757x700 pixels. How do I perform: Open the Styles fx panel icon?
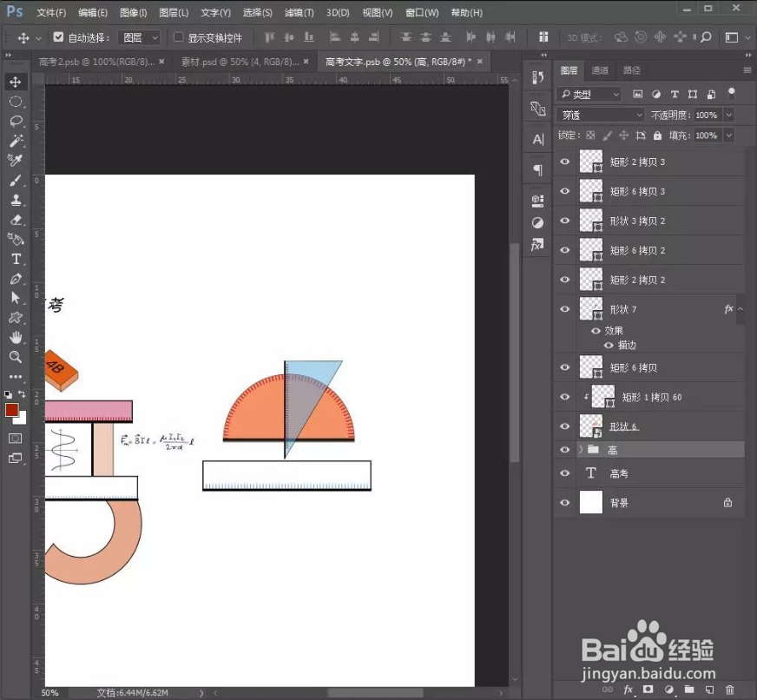538,245
